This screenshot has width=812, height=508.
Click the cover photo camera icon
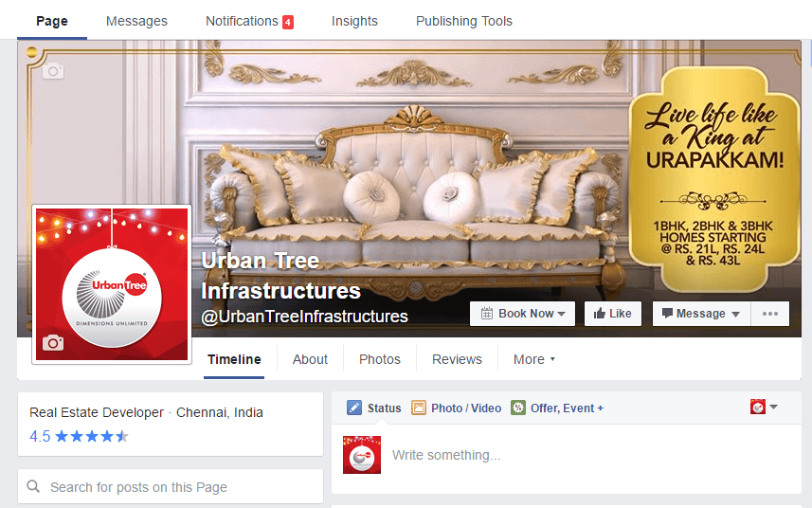pyautogui.click(x=53, y=71)
